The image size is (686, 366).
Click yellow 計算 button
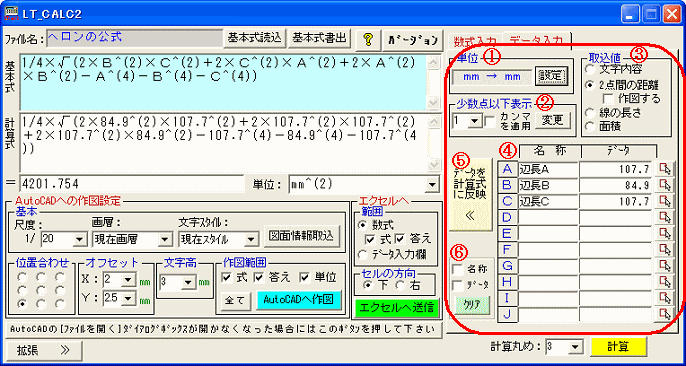coord(618,347)
